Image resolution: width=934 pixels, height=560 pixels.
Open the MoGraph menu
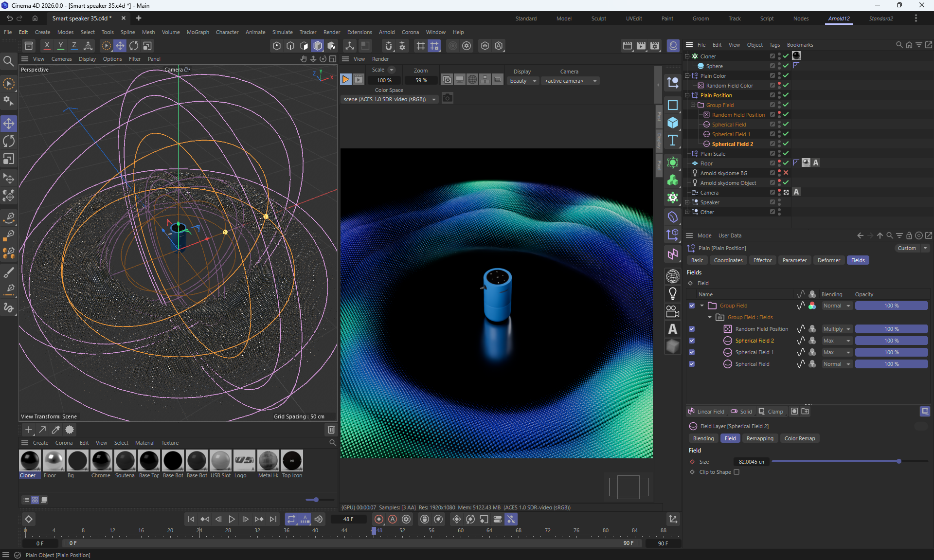pyautogui.click(x=198, y=32)
